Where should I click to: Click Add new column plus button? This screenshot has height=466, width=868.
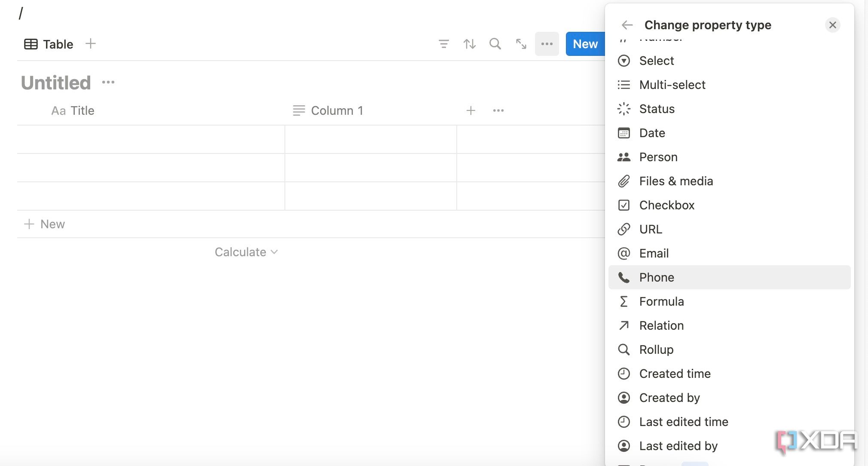(x=471, y=110)
